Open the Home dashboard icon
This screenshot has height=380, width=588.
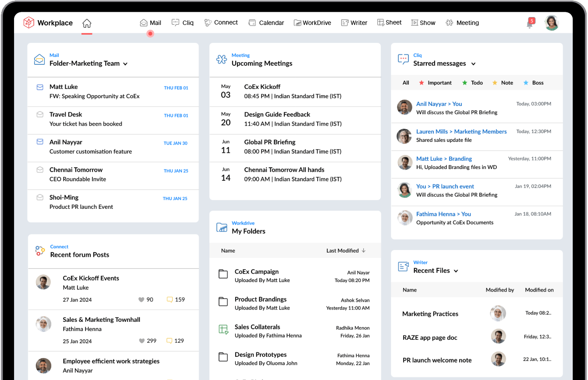click(x=87, y=23)
